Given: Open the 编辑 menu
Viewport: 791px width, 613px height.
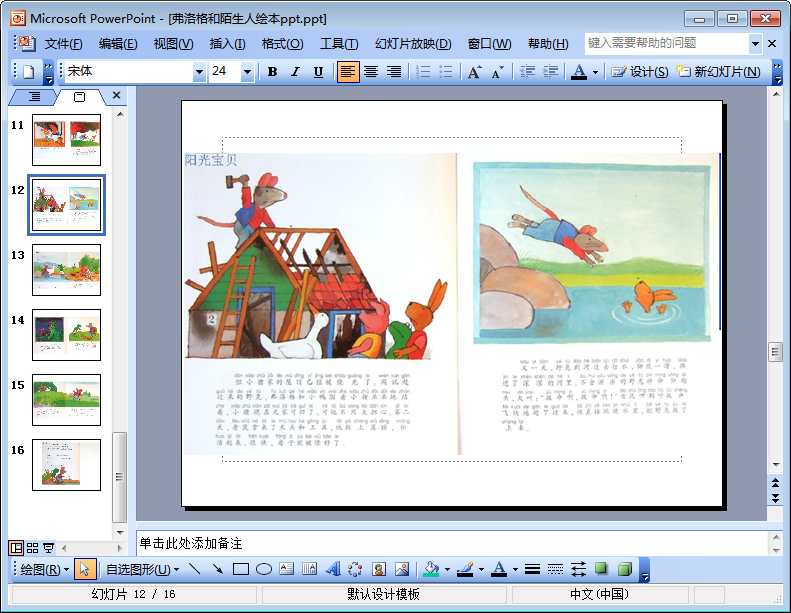Looking at the screenshot, I should coord(118,44).
